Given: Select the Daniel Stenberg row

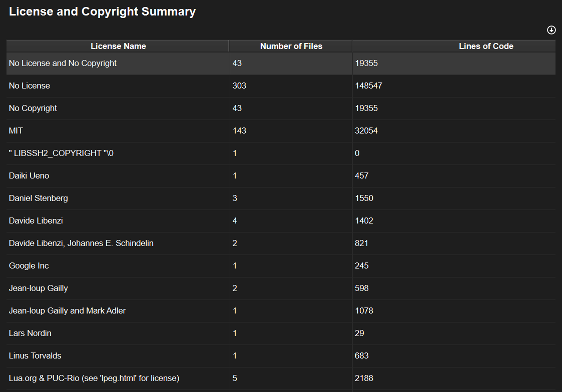Looking at the screenshot, I should (39, 198).
